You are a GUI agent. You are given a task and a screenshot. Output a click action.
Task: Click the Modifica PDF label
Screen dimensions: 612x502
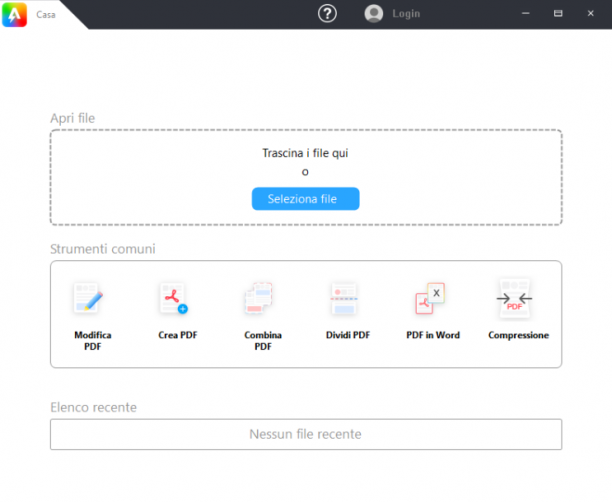(93, 341)
